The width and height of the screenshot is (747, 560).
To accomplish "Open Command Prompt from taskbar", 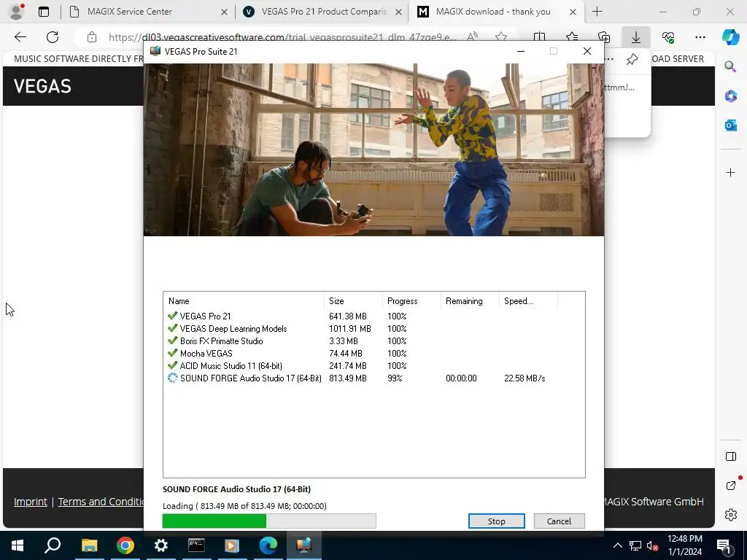I will pyautogui.click(x=196, y=545).
